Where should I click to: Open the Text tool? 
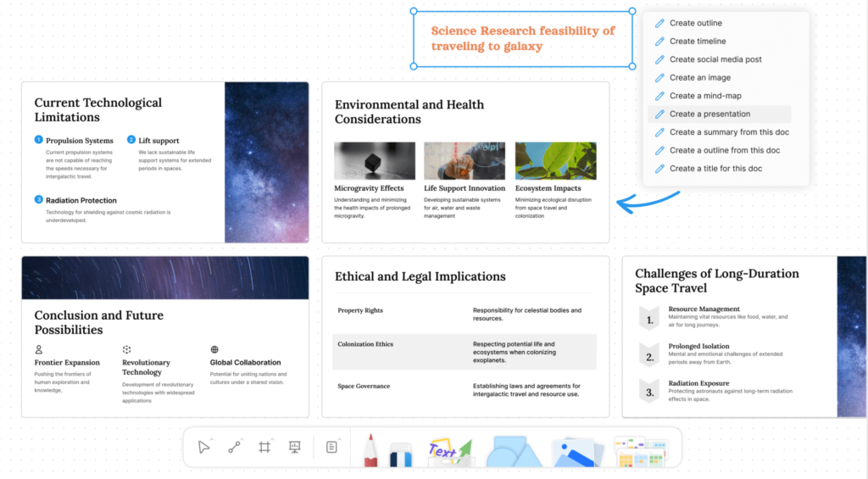tap(446, 451)
